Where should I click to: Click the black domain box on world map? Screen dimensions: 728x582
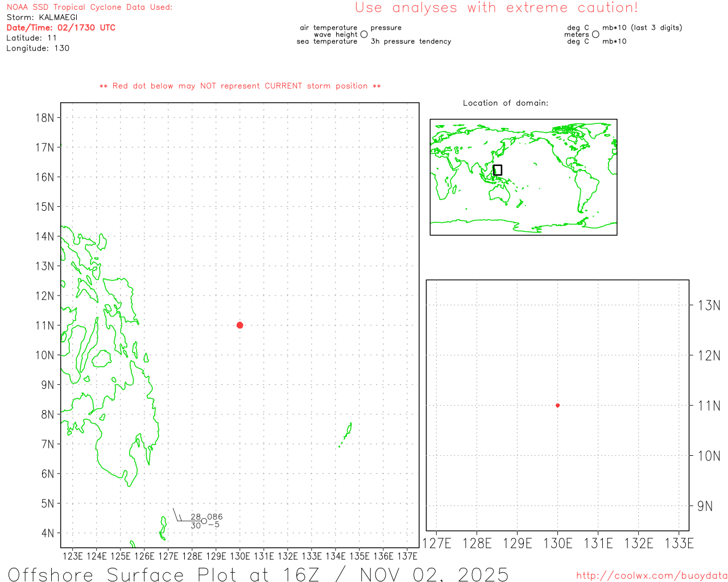pos(497,170)
